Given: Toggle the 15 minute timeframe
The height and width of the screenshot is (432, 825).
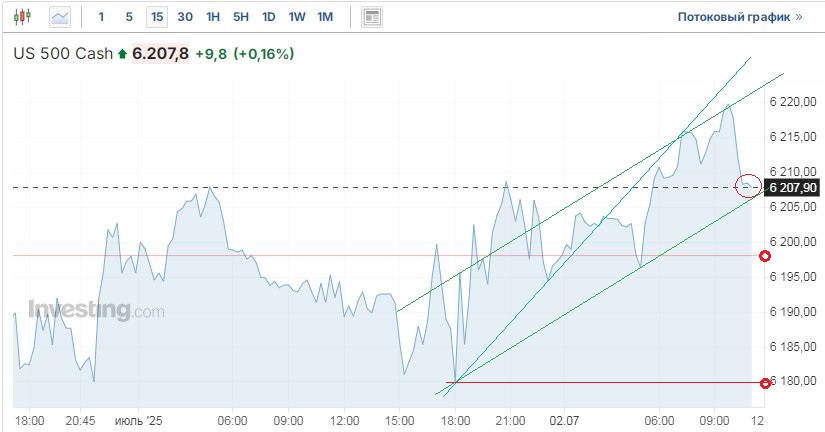Looking at the screenshot, I should click(x=157, y=17).
